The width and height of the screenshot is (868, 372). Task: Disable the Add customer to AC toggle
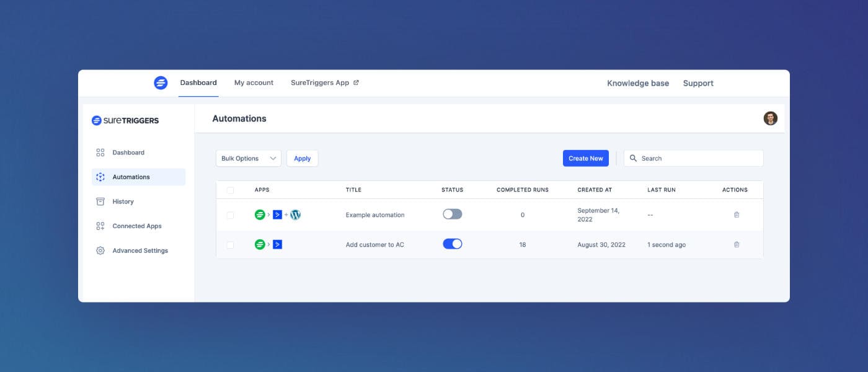[453, 244]
